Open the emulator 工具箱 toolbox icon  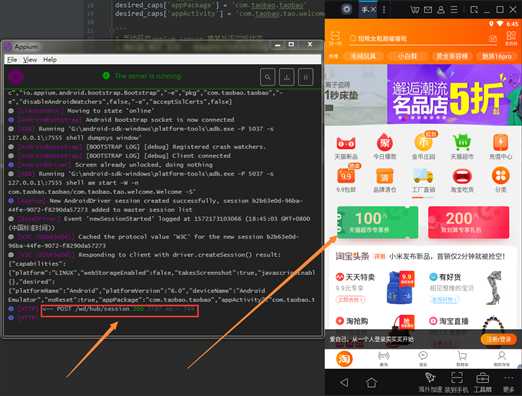coord(482,383)
